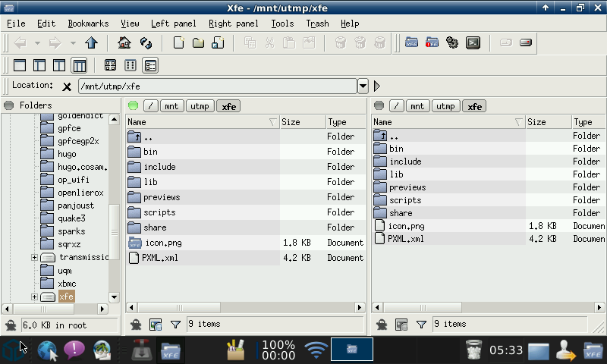607x364 pixels.
Task: Toggle left panel thumbnails icon
Action: (x=156, y=324)
